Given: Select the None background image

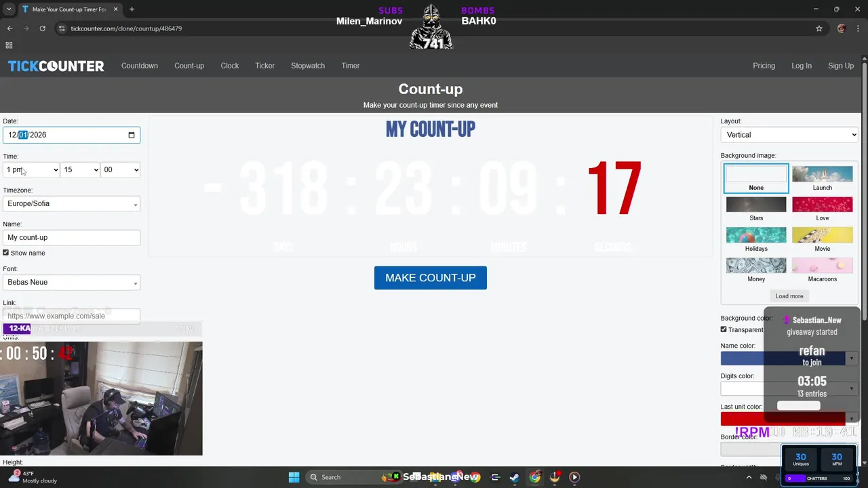Looking at the screenshot, I should coord(756,179).
